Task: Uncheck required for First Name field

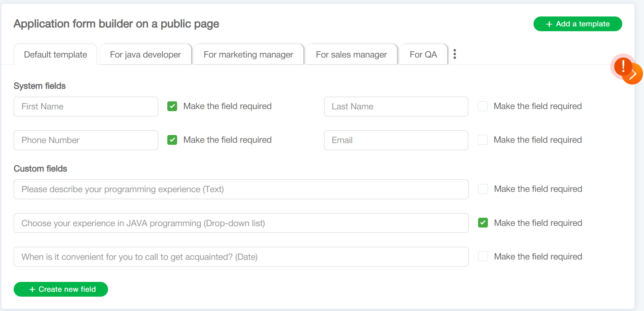Action: [x=172, y=106]
